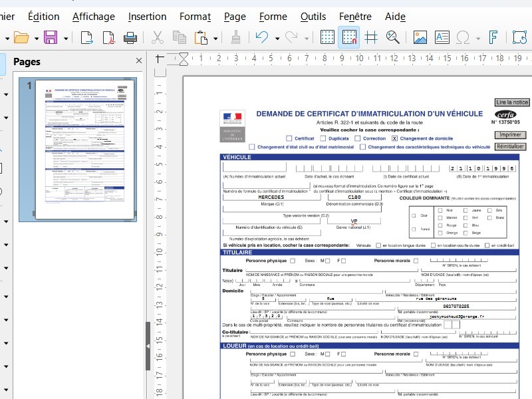Open the Save dropdown arrow

click(x=65, y=38)
